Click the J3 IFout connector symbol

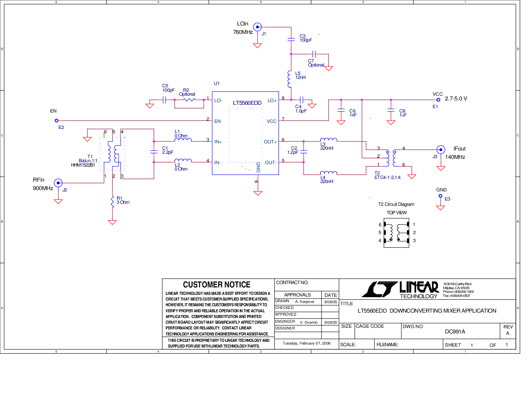click(x=441, y=150)
